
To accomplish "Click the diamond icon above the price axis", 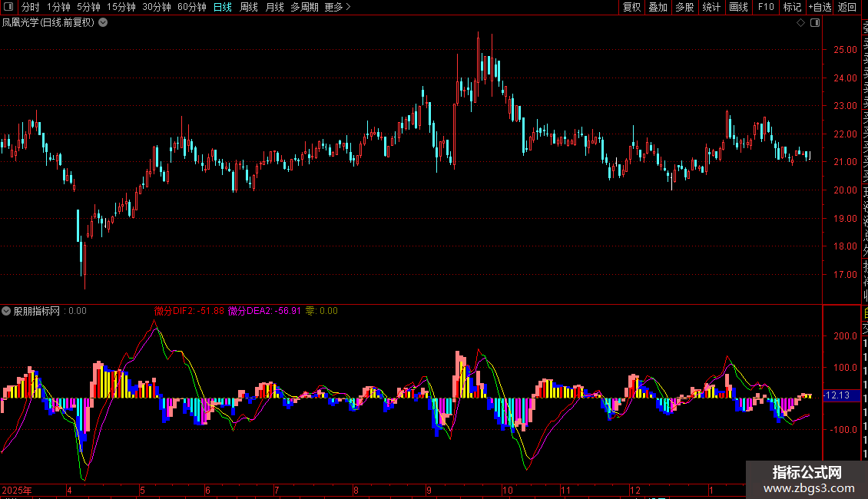I will [x=801, y=23].
